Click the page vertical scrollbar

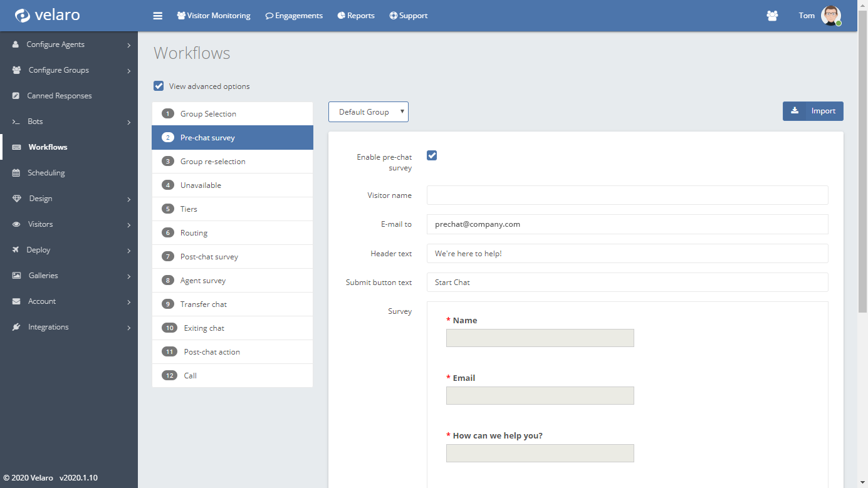tap(862, 188)
